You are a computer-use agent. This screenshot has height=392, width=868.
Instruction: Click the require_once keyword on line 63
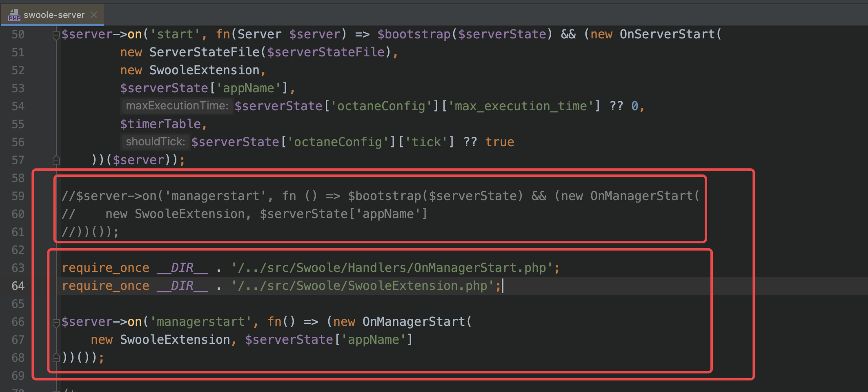(105, 267)
